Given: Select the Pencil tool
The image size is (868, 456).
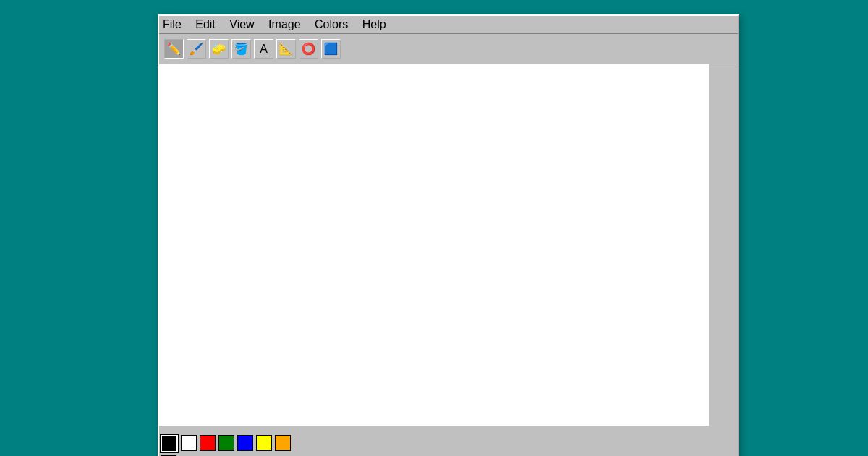Looking at the screenshot, I should [x=174, y=48].
